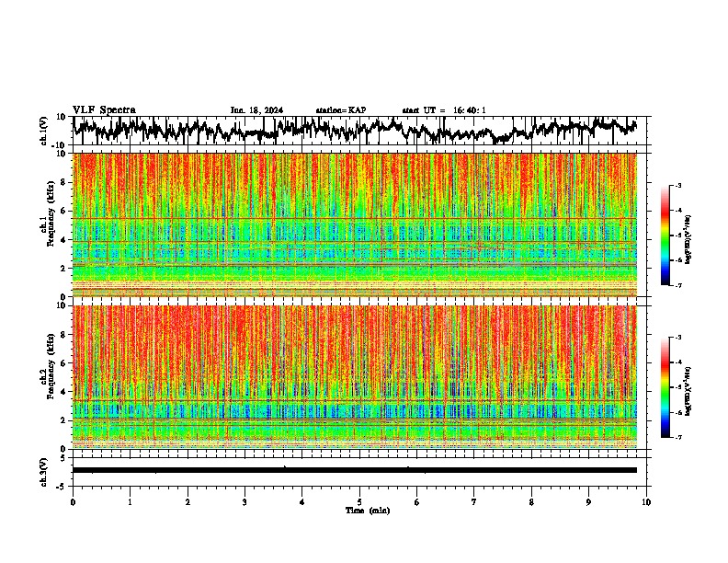Click the "8" tick on the time axis
The height and width of the screenshot is (563, 728).
531,502
